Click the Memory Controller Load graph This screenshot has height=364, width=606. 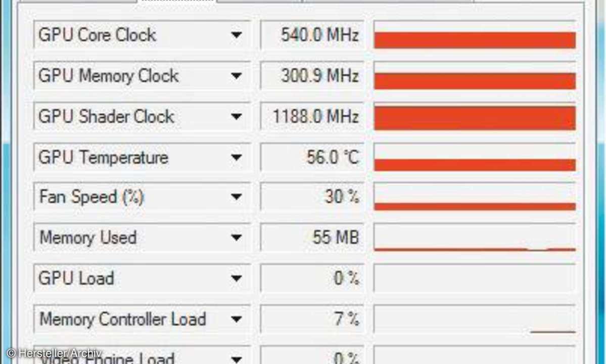pyautogui.click(x=475, y=319)
